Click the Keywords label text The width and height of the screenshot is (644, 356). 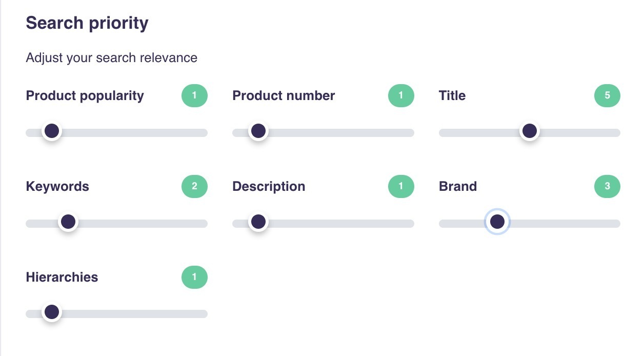[x=57, y=187]
